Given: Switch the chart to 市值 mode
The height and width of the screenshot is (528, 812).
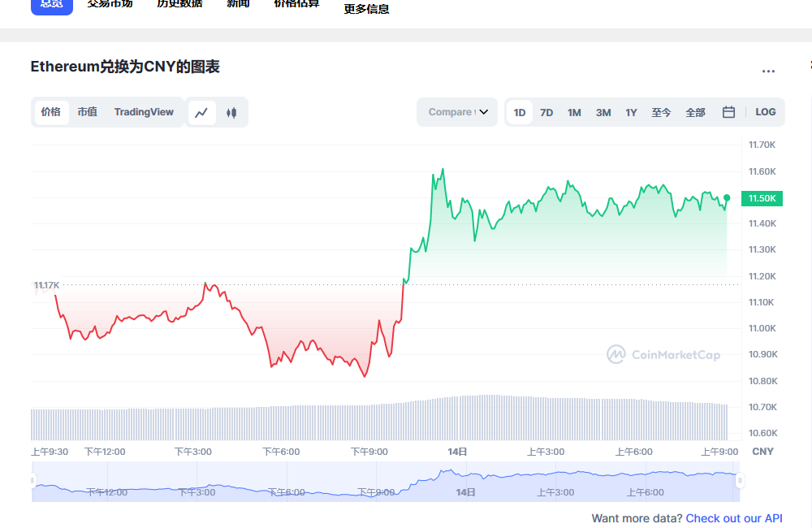Looking at the screenshot, I should pyautogui.click(x=87, y=112).
